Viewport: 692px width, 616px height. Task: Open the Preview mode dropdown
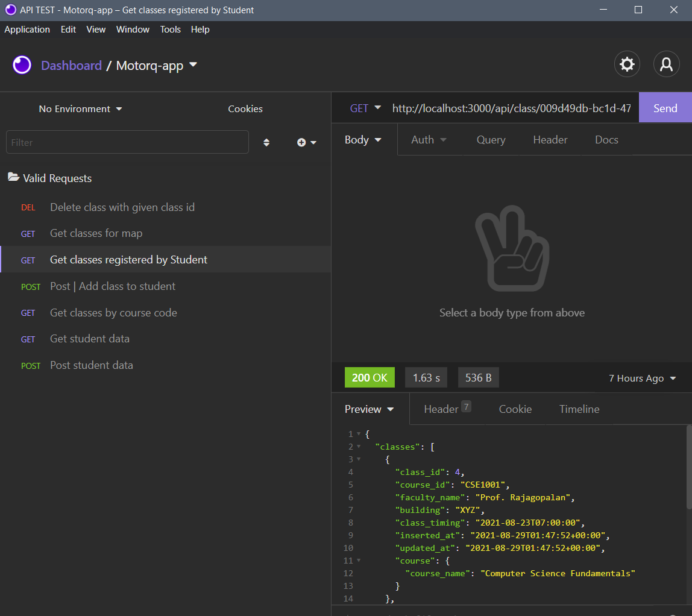click(368, 409)
